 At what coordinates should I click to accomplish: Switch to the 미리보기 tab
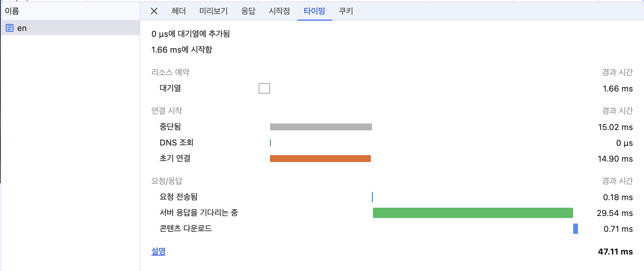tap(213, 11)
